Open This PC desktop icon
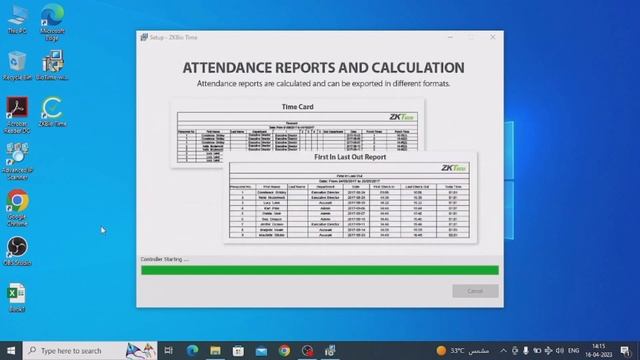 17,19
